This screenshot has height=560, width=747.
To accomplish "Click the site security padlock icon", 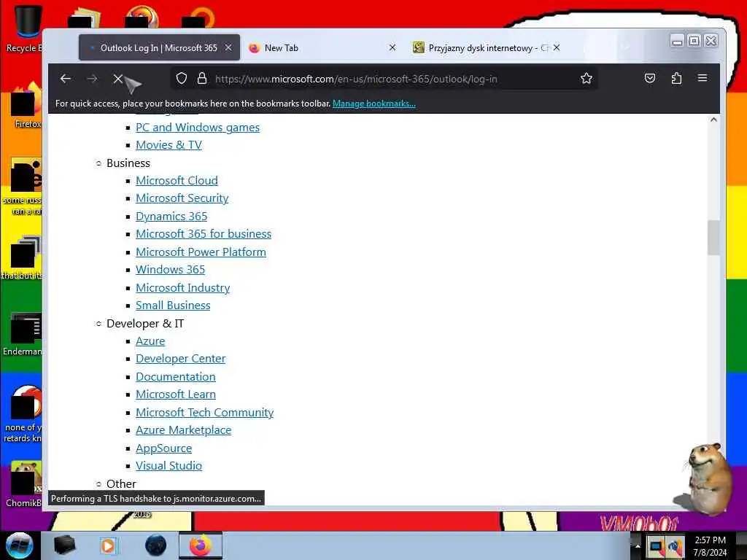I will pos(202,78).
